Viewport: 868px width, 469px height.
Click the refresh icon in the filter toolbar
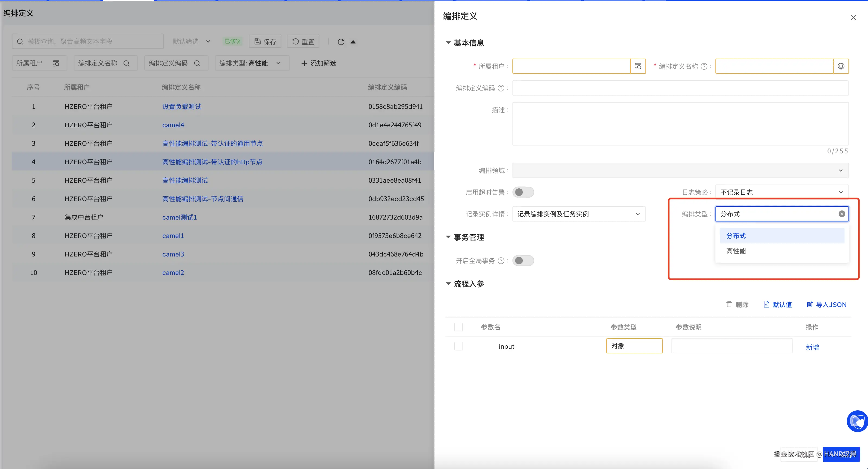point(341,42)
